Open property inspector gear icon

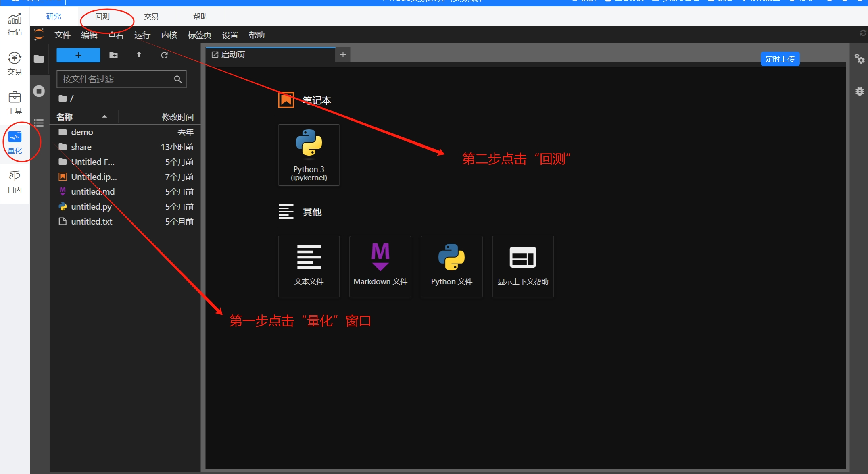[x=859, y=59]
